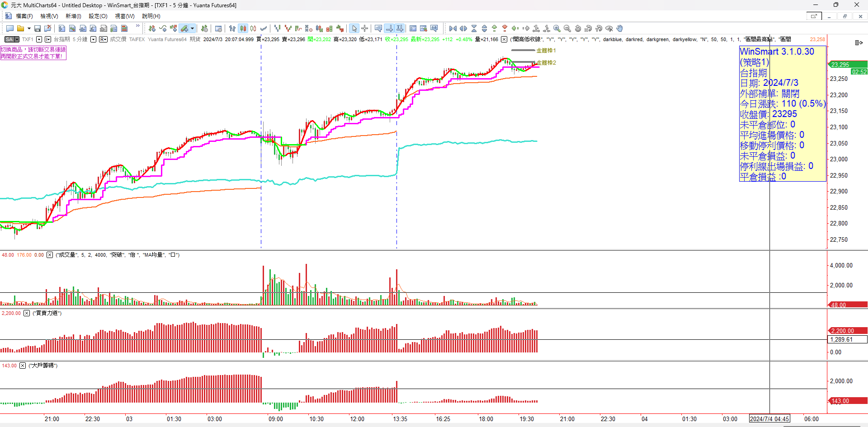Viewport: 868px width, 427px height.
Task: Click the 金箍棒2 label
Action: pyautogui.click(x=546, y=63)
